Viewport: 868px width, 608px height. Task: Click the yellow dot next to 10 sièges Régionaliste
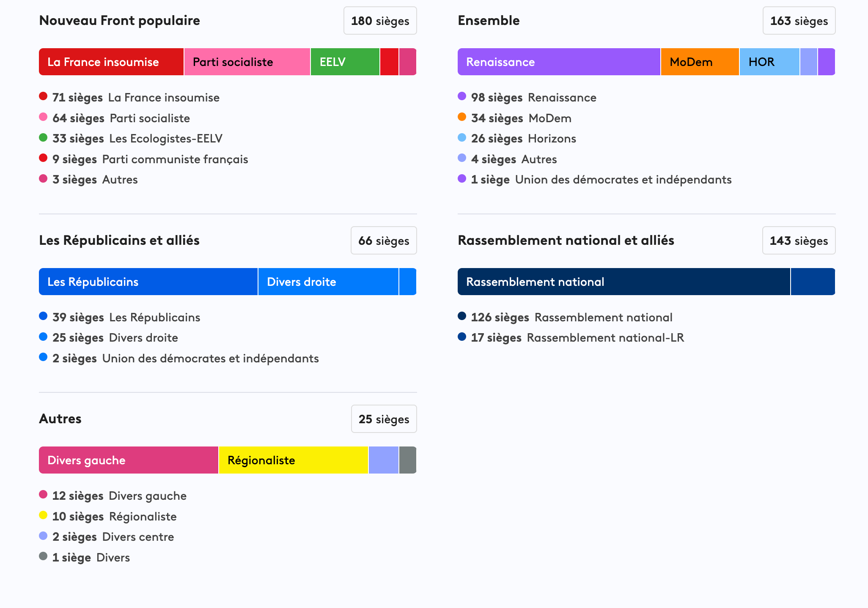point(43,515)
